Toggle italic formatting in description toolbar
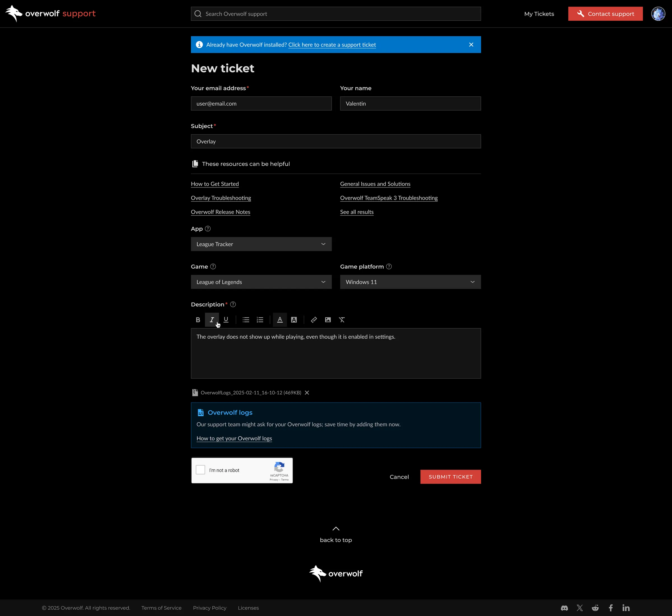 [x=212, y=320]
